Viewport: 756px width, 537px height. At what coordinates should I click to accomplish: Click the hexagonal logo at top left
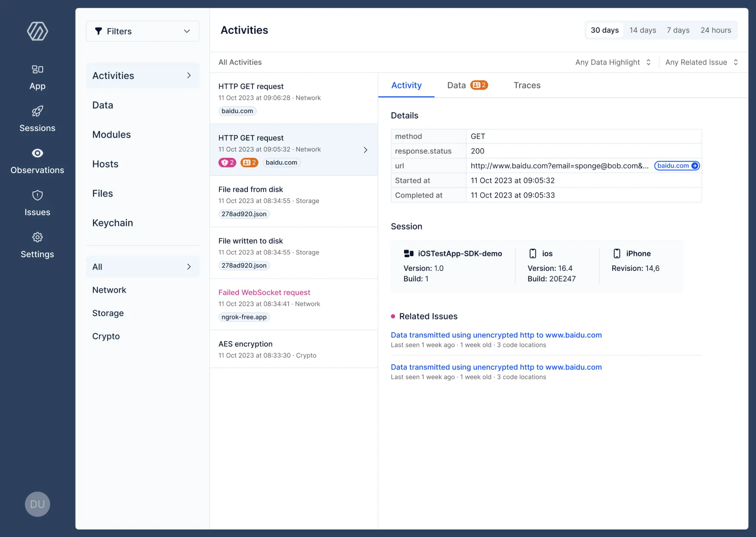click(x=37, y=31)
